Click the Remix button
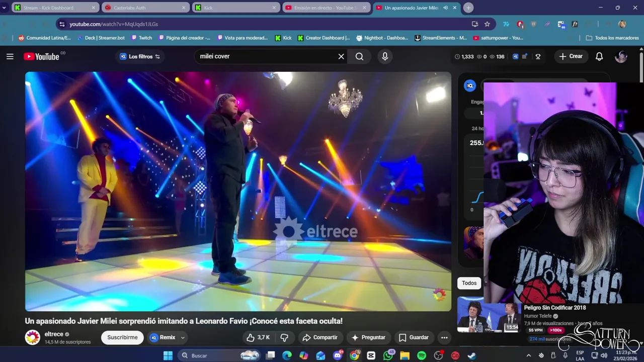The height and width of the screenshot is (362, 644). pyautogui.click(x=163, y=337)
